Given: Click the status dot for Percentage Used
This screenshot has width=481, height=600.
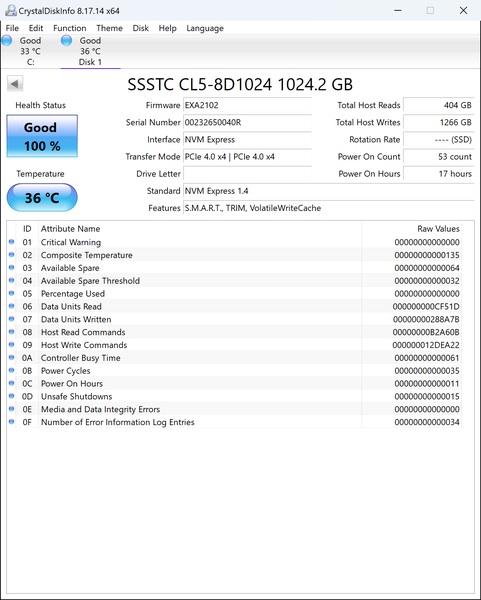Looking at the screenshot, I should [x=11, y=293].
